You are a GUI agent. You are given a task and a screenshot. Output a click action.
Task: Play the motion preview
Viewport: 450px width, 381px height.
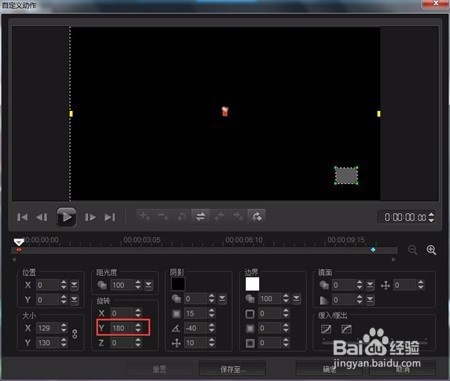click(66, 217)
